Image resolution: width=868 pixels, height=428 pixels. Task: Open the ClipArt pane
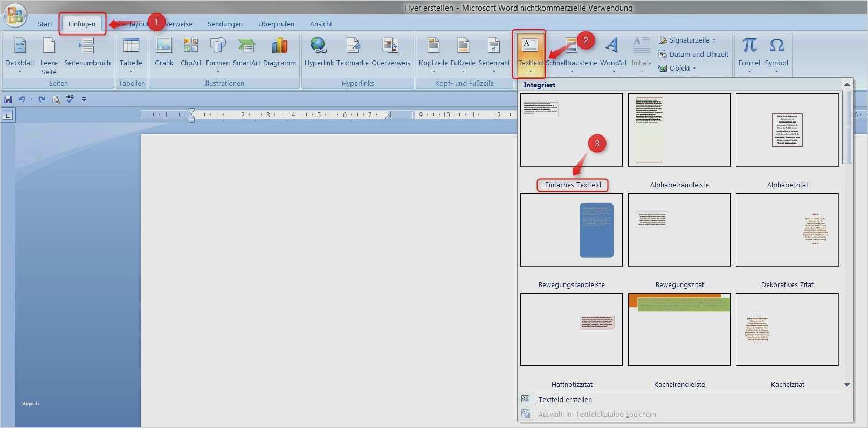(x=191, y=52)
